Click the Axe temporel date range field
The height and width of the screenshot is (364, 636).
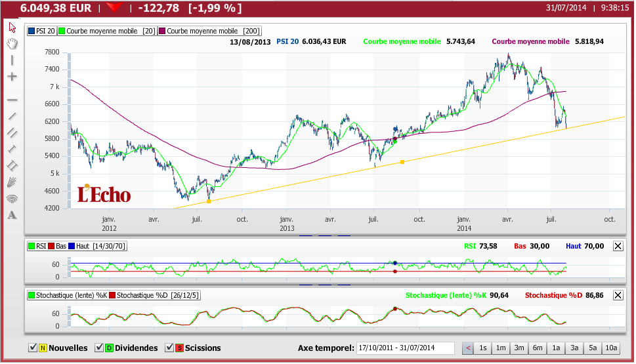pos(405,348)
